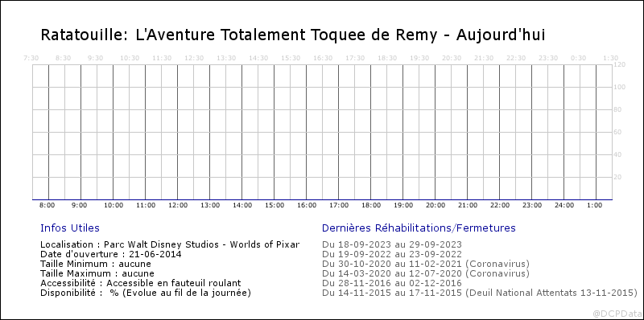Click the Disponibilité percentage line
This screenshot has height=320, width=644.
click(x=146, y=293)
